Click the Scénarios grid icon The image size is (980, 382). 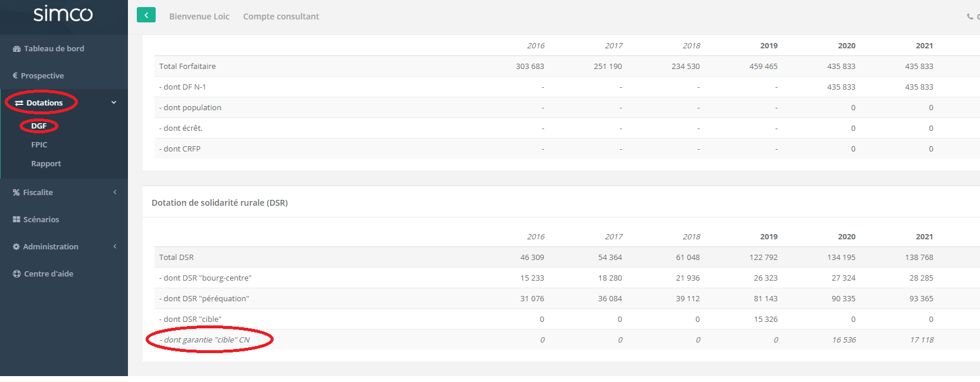pos(17,219)
